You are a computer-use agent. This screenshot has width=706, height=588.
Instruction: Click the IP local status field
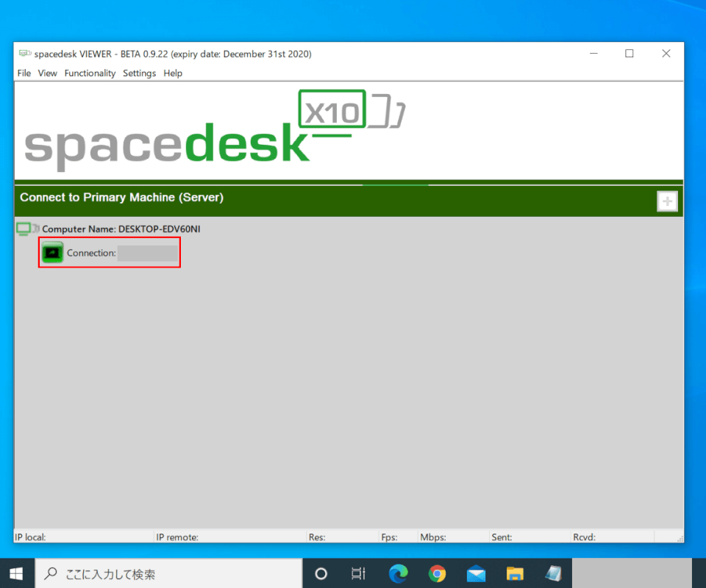coord(84,537)
